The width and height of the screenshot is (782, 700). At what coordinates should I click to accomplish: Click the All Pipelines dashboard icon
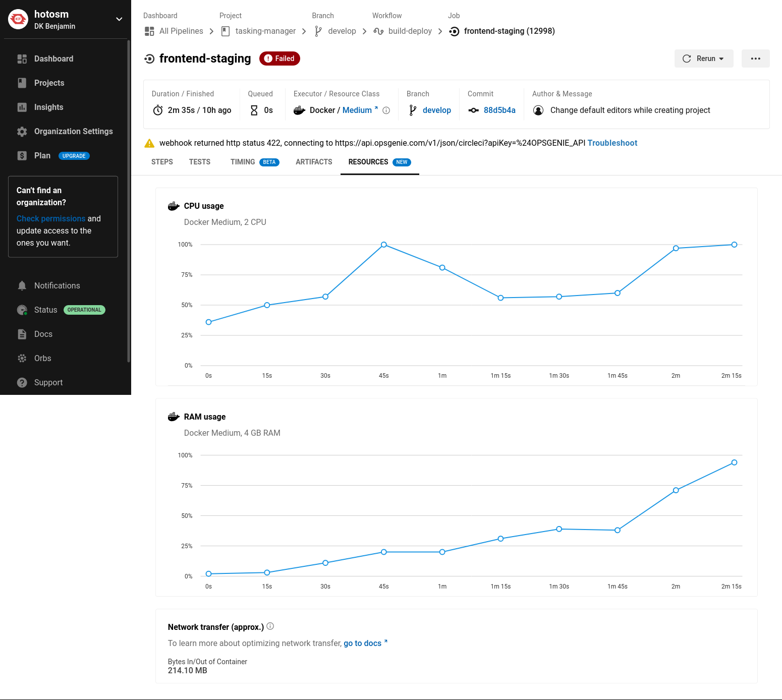149,31
